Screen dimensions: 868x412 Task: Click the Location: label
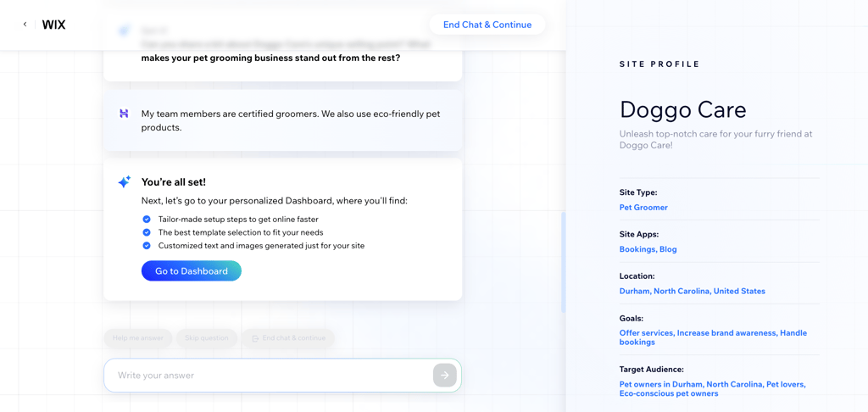pos(637,276)
